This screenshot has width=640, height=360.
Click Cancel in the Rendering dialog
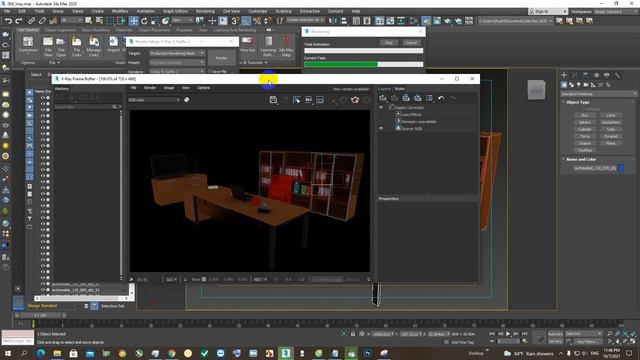411,42
